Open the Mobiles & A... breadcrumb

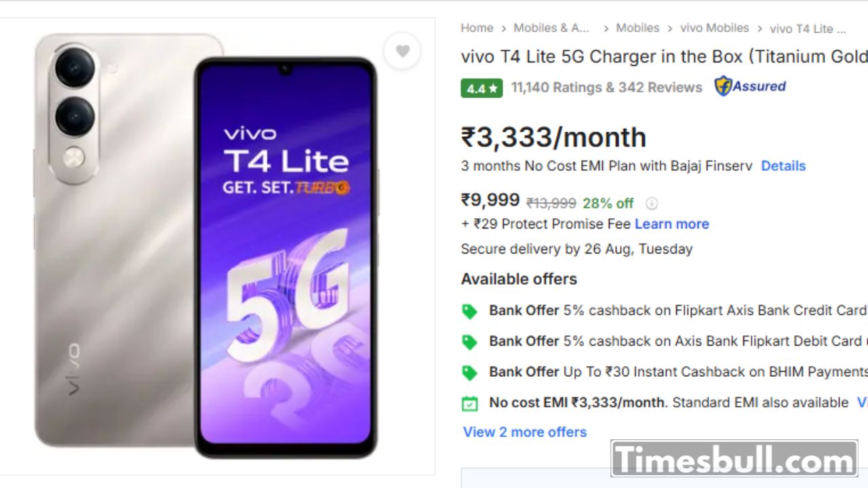[551, 28]
